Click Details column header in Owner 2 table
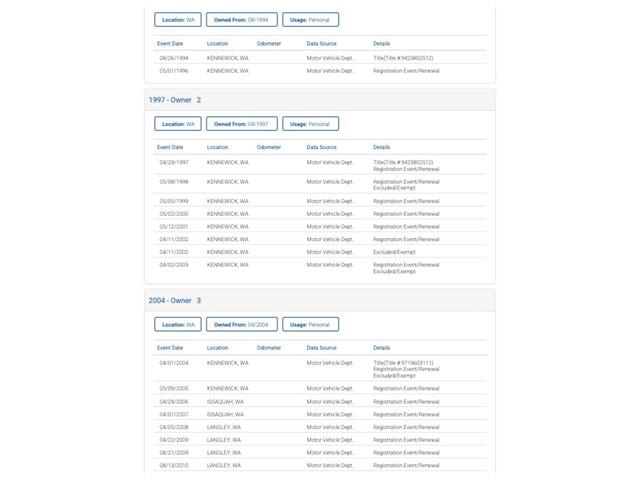This screenshot has height=480, width=640. pyautogui.click(x=381, y=147)
